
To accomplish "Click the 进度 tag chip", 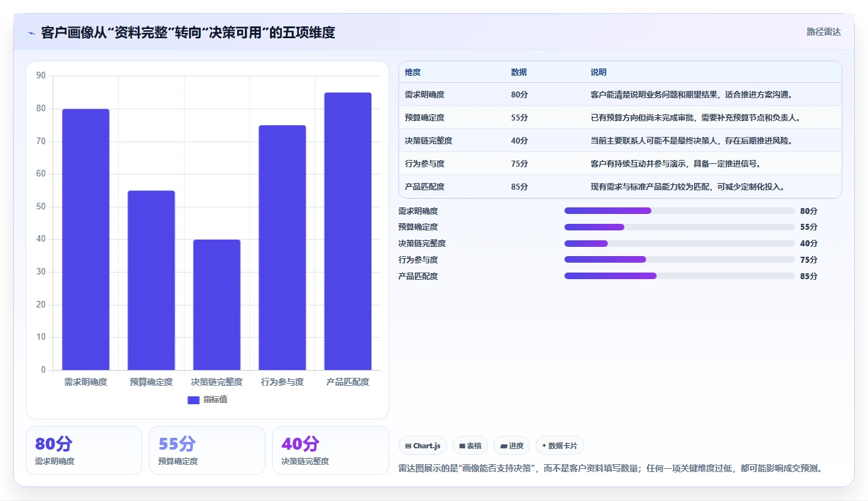I will [512, 446].
